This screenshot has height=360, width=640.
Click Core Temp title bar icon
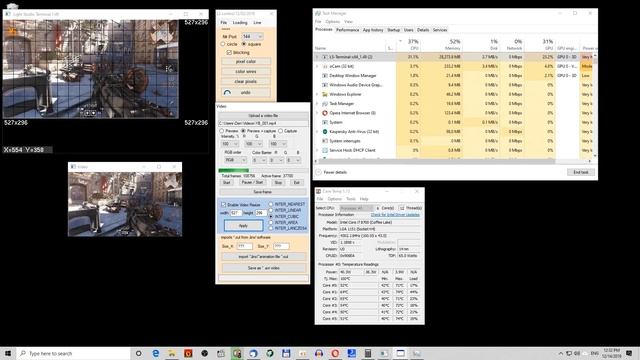[318, 191]
